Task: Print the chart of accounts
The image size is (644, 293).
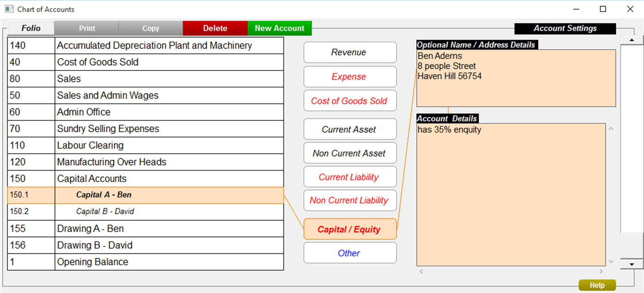Action: (x=86, y=28)
